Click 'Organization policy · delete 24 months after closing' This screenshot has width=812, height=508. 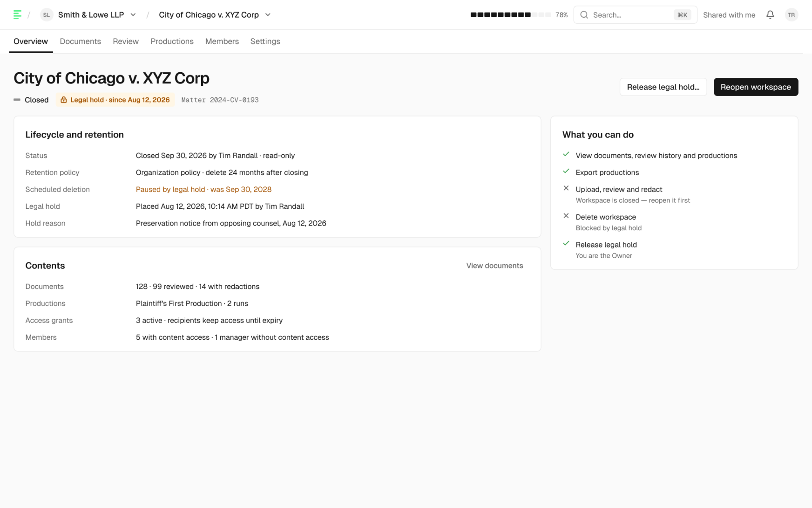tap(222, 172)
